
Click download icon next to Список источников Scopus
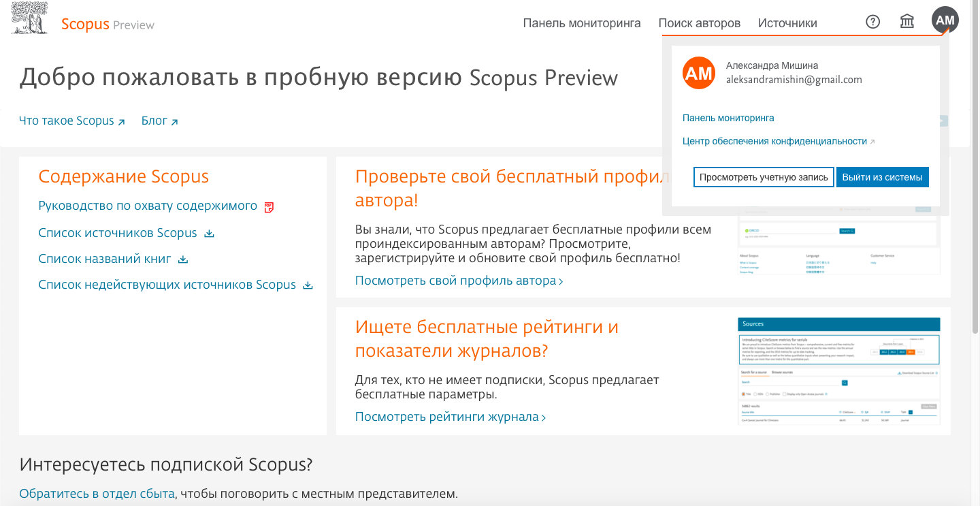[210, 234]
